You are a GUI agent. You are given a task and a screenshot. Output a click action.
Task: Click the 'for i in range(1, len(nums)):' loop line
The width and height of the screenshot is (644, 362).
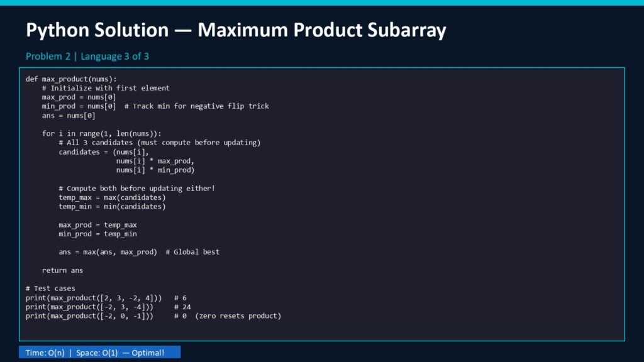(x=101, y=134)
